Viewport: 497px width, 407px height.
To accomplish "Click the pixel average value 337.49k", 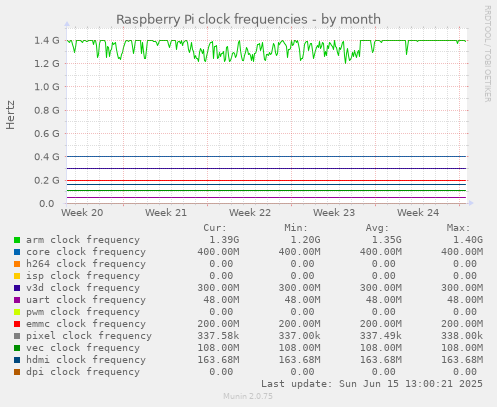I will click(x=381, y=336).
